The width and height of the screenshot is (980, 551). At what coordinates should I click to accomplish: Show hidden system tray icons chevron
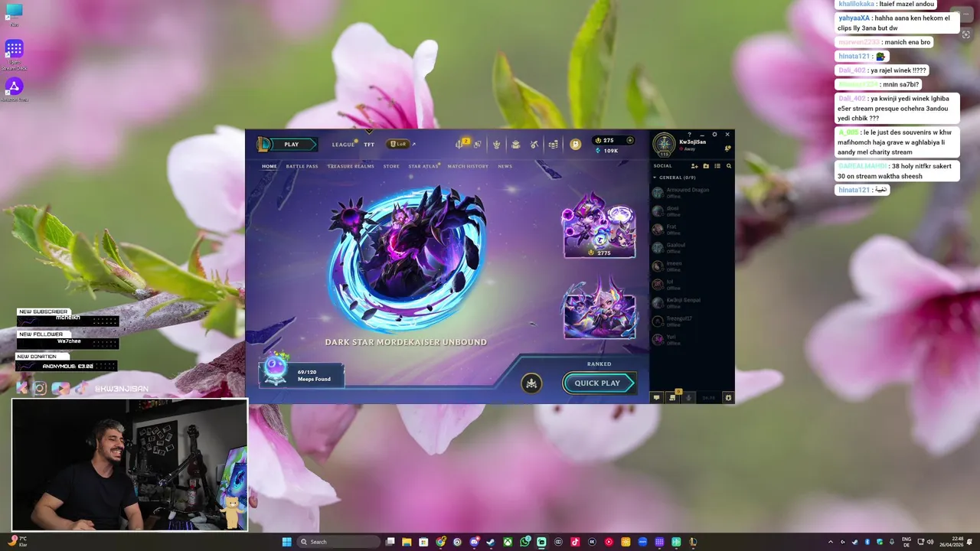tap(830, 542)
